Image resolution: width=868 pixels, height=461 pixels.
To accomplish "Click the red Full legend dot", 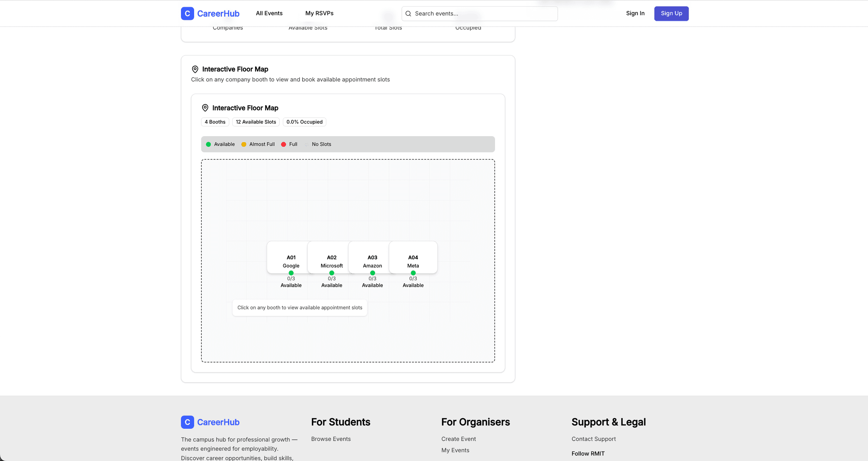I will [x=284, y=144].
